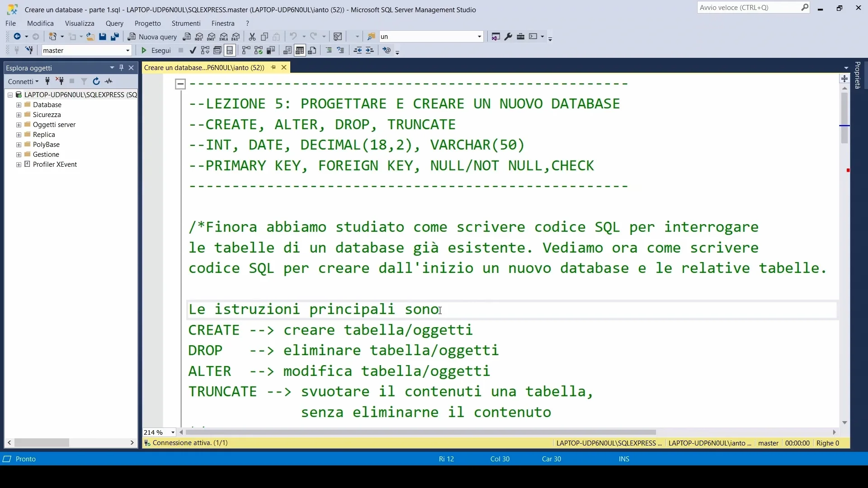Collapse the comment block outline

pyautogui.click(x=180, y=84)
